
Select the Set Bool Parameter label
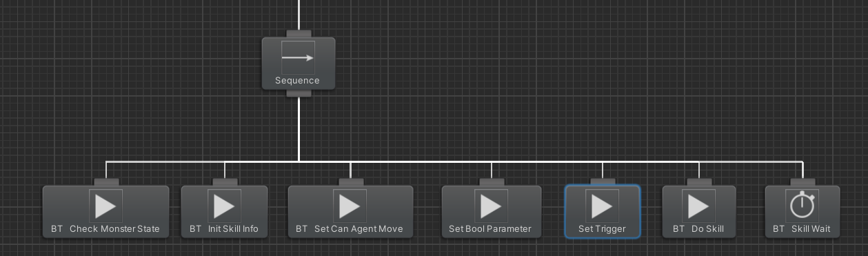(490, 229)
